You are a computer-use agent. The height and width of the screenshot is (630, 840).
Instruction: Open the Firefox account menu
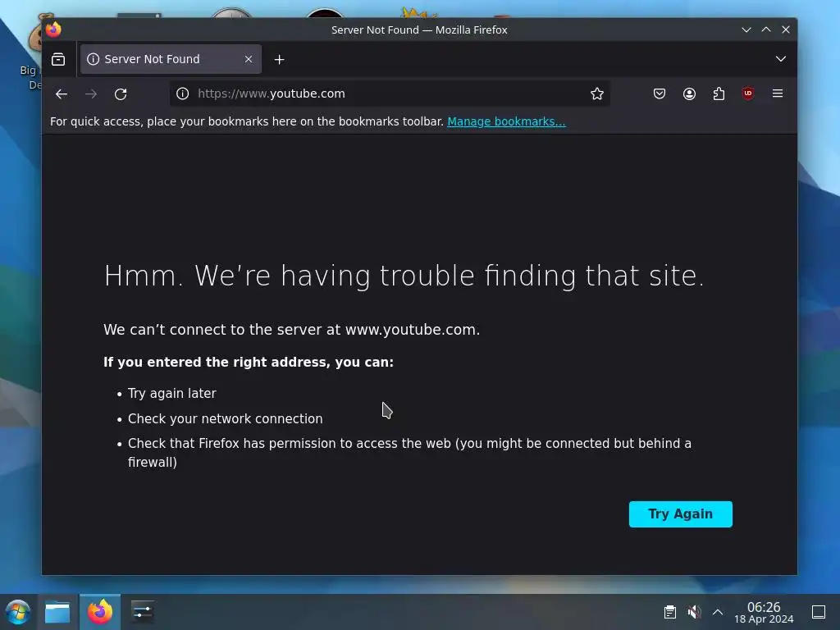point(689,94)
